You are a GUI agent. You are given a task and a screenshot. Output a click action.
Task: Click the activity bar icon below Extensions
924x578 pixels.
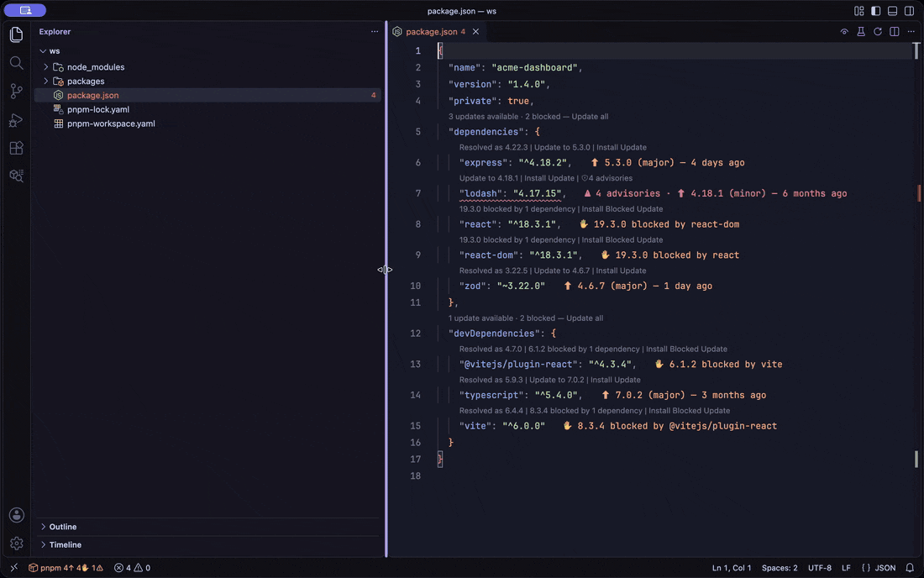coord(17,176)
